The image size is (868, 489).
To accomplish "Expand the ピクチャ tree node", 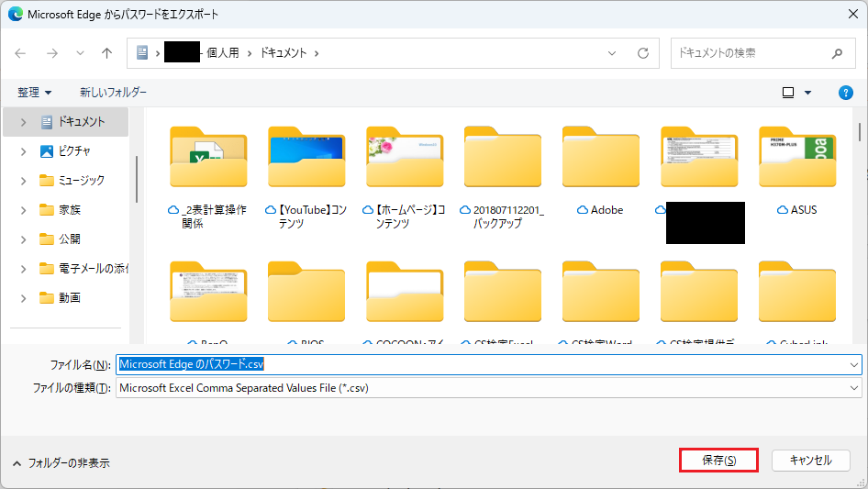I will [23, 151].
